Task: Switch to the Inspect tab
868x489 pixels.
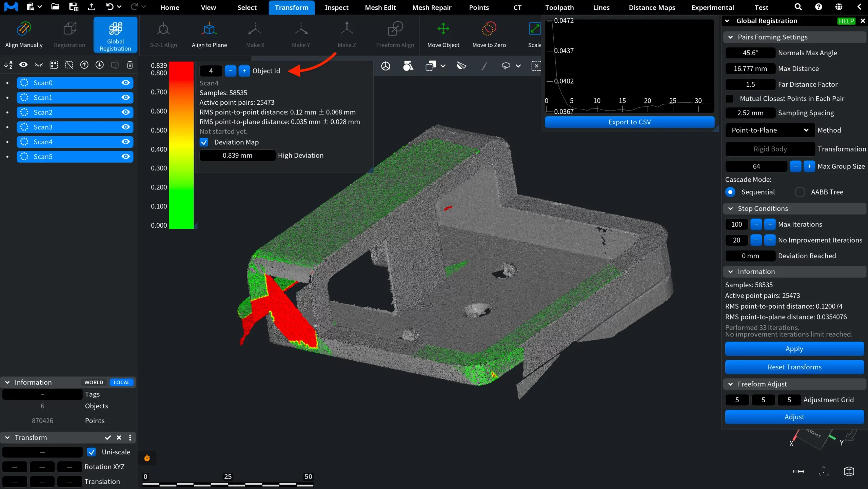Action: click(x=336, y=7)
